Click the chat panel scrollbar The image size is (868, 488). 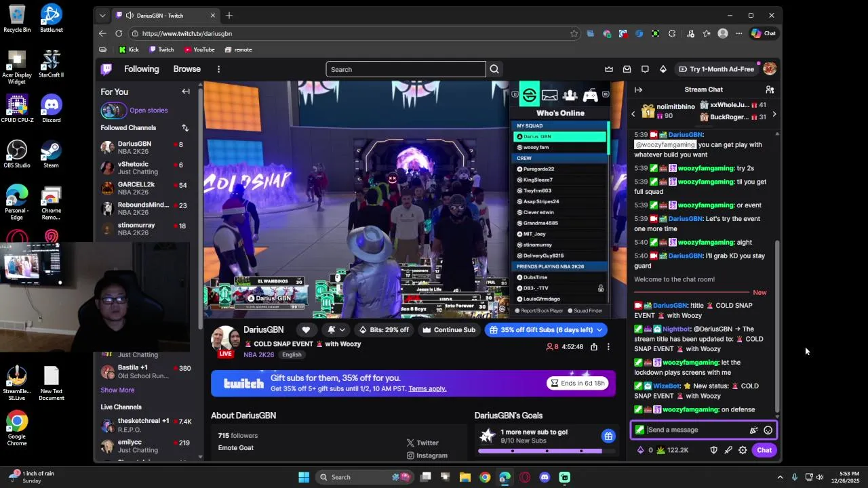(x=778, y=325)
